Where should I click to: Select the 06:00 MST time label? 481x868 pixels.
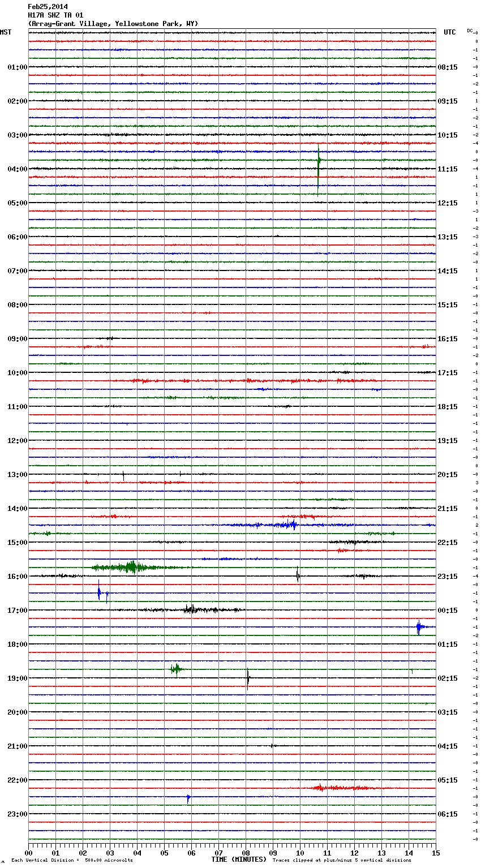18,237
